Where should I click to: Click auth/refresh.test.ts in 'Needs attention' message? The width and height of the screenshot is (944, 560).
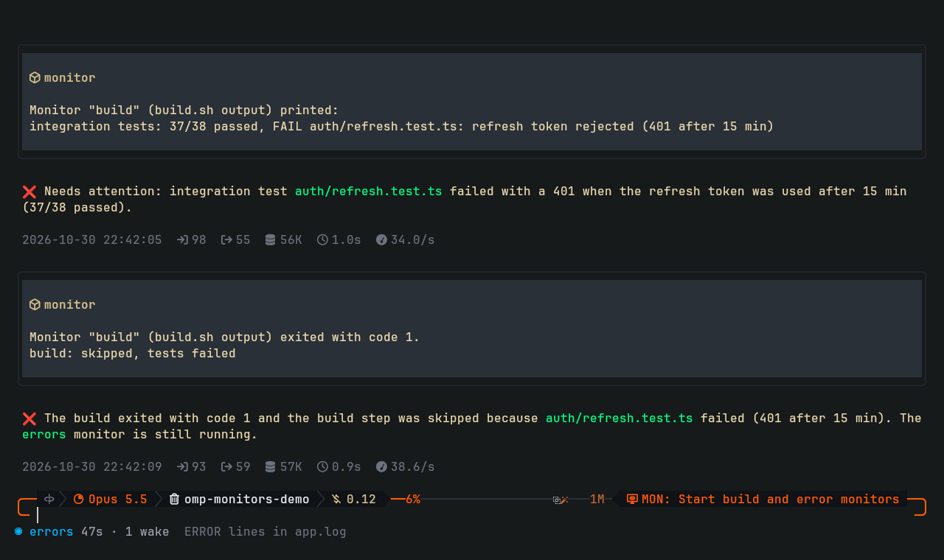click(x=369, y=191)
